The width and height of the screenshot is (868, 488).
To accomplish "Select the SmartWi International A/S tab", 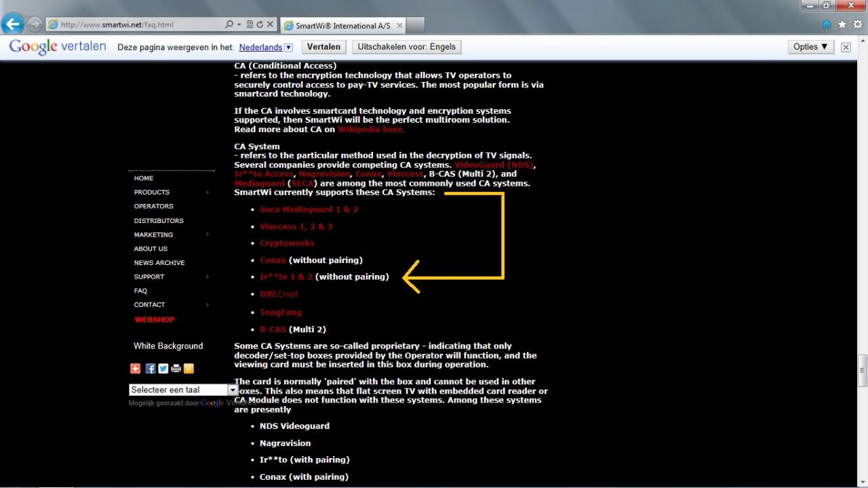I will coord(342,26).
